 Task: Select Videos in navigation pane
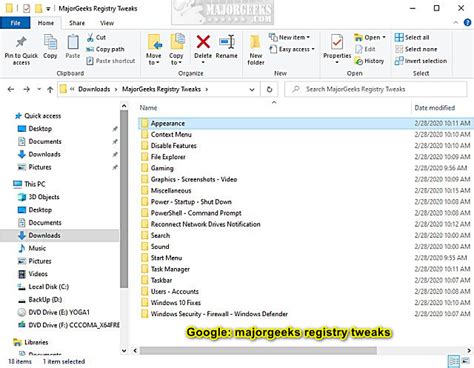coord(33,274)
